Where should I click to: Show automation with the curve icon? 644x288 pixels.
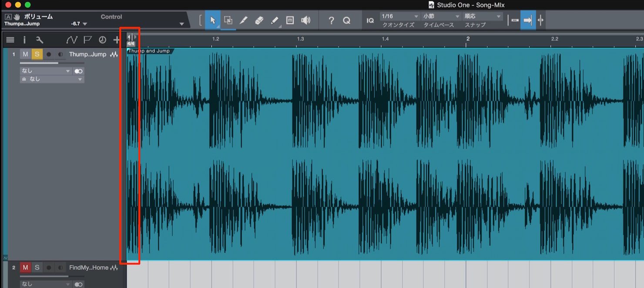[x=71, y=40]
